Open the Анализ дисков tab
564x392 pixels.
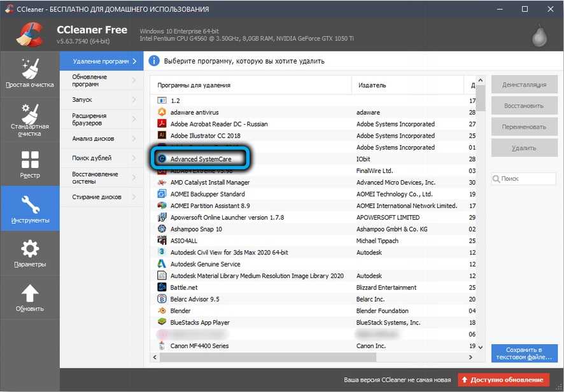tap(101, 139)
